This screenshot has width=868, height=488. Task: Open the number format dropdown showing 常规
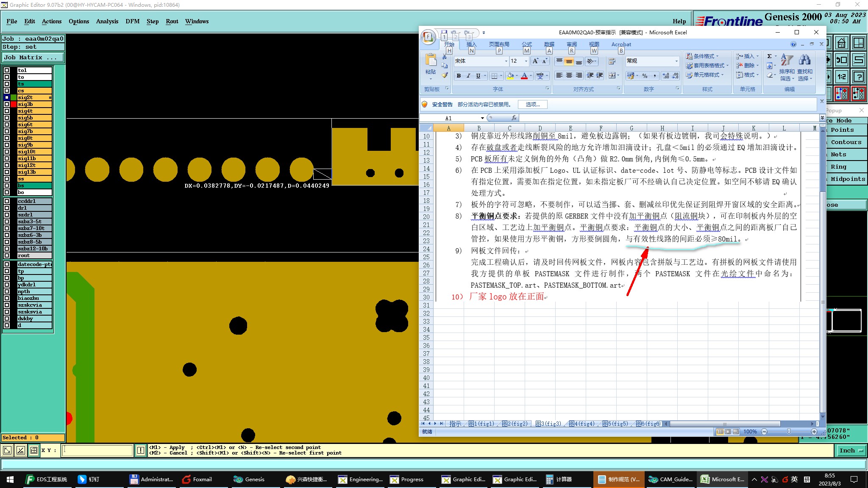coord(676,61)
